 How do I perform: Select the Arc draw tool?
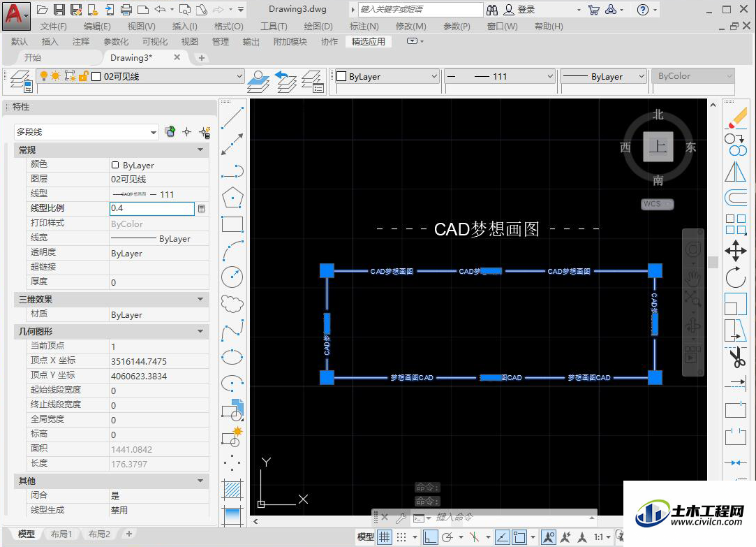[x=232, y=250]
